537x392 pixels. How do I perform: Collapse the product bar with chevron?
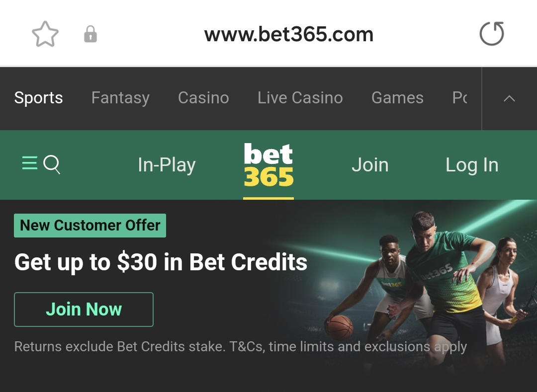point(509,98)
